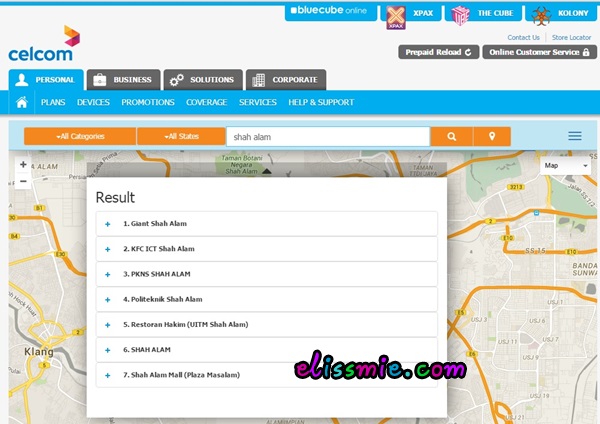Click Online Customer Service button
The image size is (600, 424).
(x=540, y=52)
